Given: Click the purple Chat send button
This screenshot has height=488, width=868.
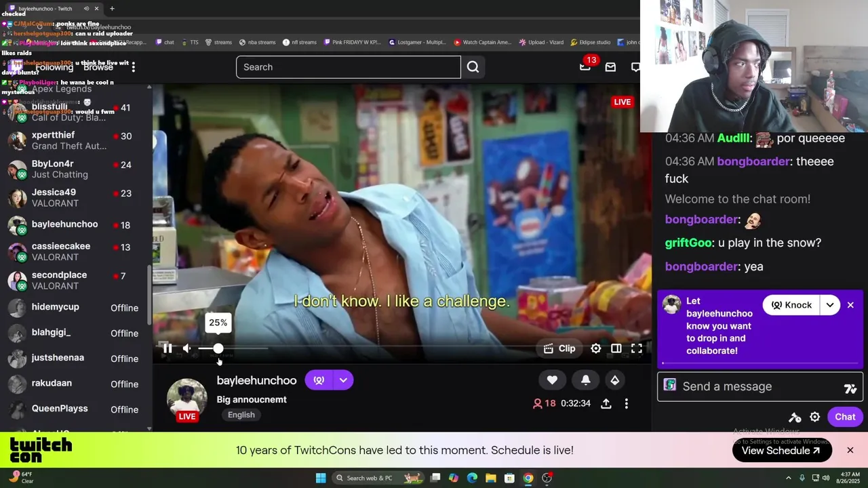Looking at the screenshot, I should (845, 417).
